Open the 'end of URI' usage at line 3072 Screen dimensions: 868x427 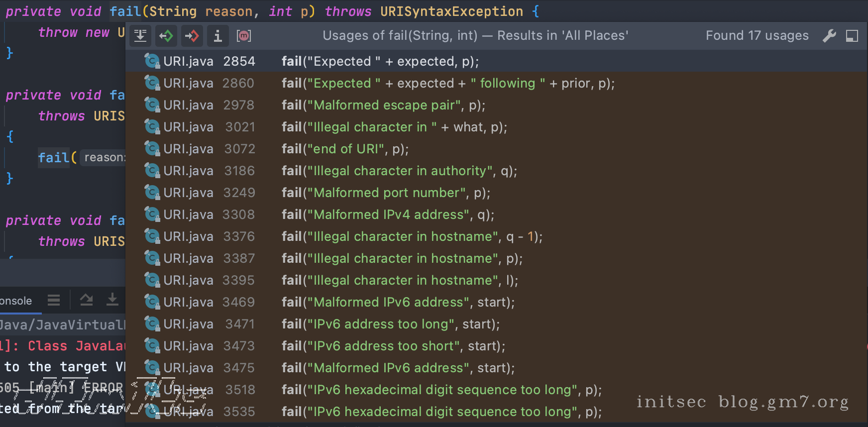tap(345, 148)
